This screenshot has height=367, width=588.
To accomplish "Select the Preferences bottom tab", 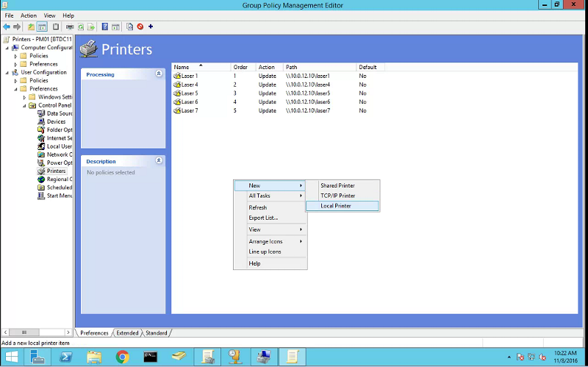I will click(x=94, y=333).
